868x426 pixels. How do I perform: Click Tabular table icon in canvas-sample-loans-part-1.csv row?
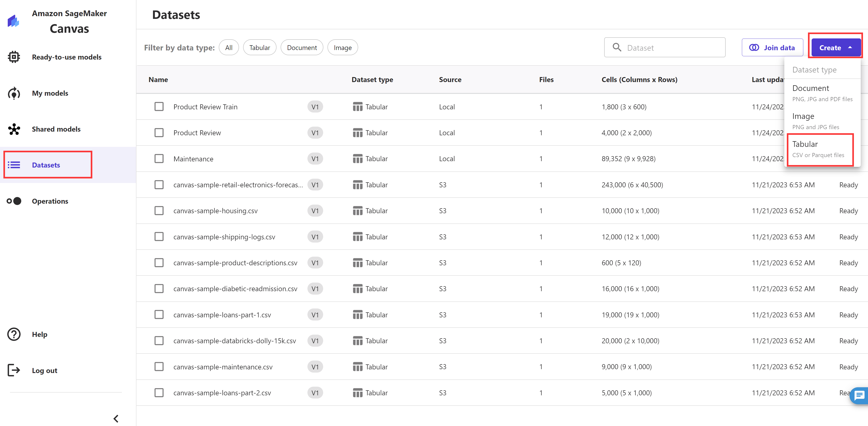(357, 315)
